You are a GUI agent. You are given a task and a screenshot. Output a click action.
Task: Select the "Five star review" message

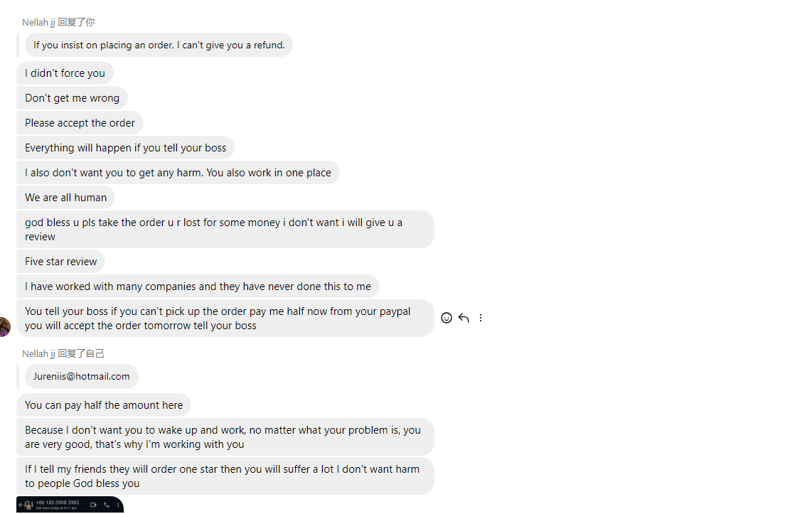60,262
